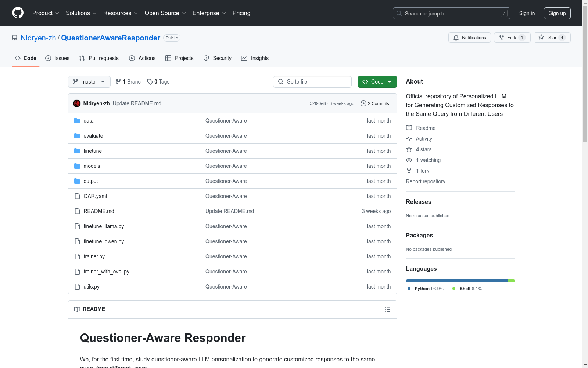The width and height of the screenshot is (588, 368).
Task: Open the Nidryen-zh owner link
Action: tap(38, 38)
